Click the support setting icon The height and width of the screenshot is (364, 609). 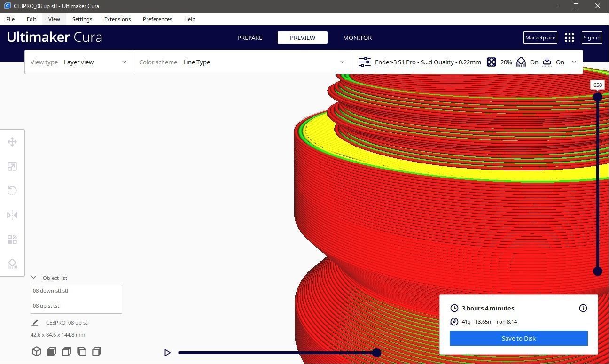pos(521,62)
